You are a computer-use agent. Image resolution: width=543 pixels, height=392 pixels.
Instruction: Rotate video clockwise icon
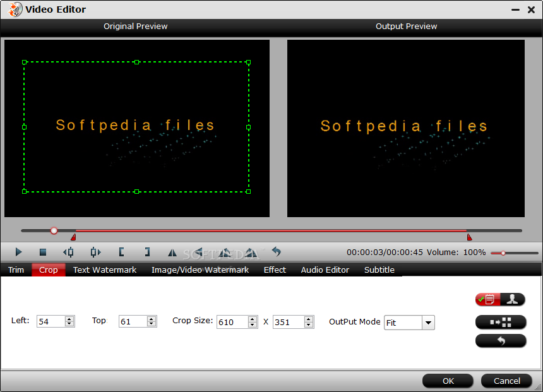[251, 253]
